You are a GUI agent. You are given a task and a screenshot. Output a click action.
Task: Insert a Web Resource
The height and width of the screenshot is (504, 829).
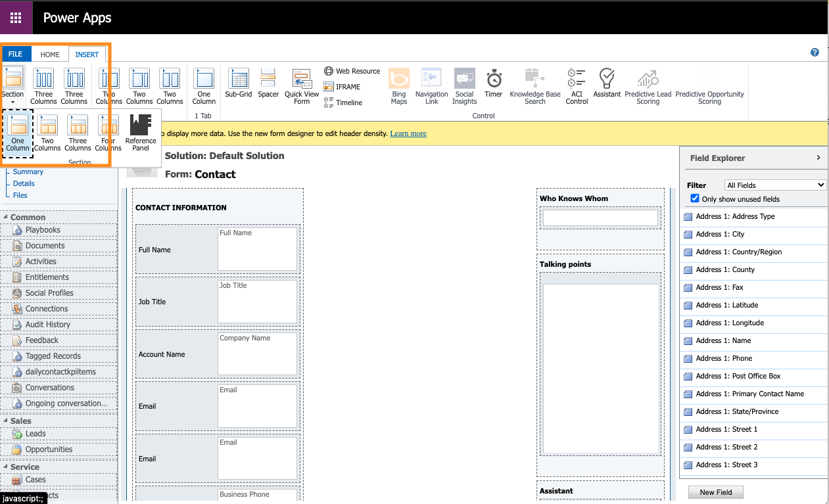[352, 71]
